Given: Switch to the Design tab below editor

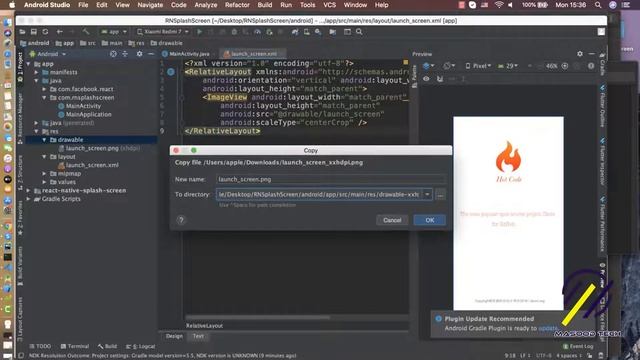Looking at the screenshot, I should 174,336.
